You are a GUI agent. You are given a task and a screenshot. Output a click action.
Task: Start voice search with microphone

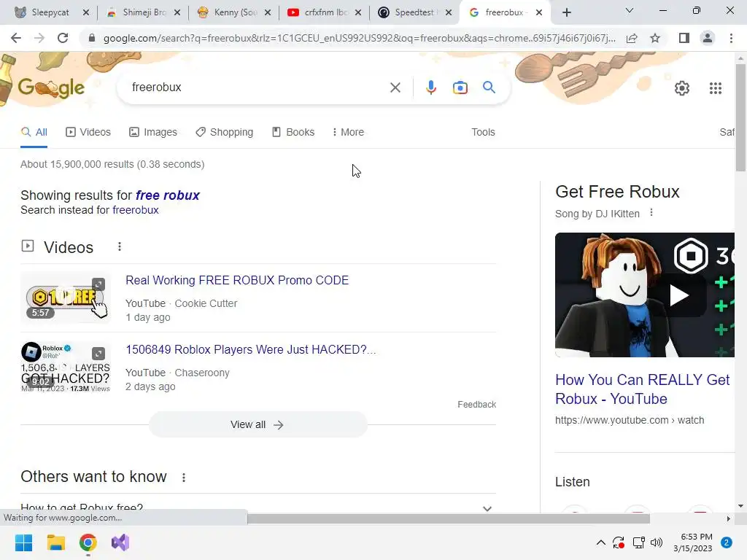point(430,87)
